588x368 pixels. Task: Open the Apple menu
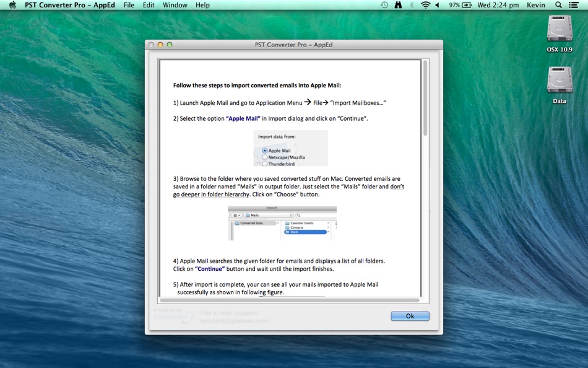click(12, 5)
